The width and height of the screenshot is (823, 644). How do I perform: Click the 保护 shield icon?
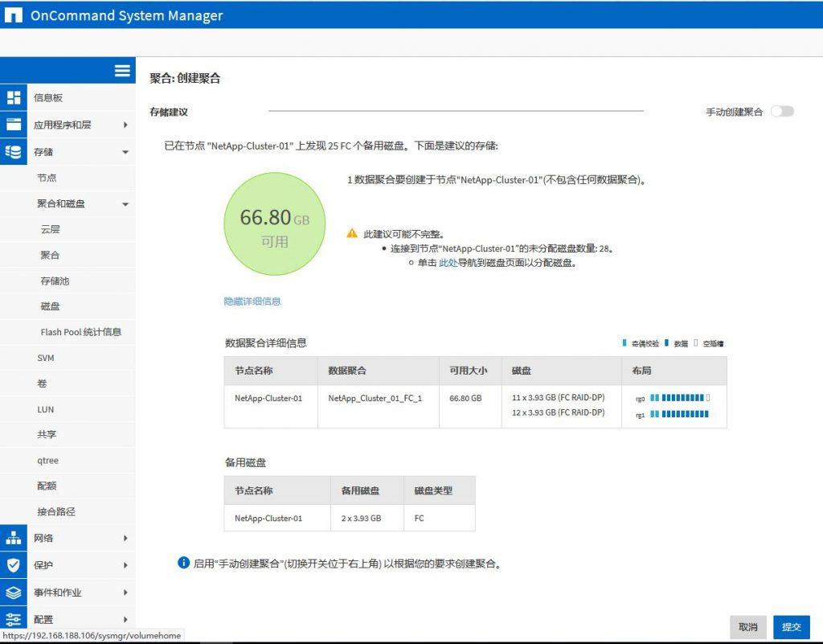(x=14, y=565)
